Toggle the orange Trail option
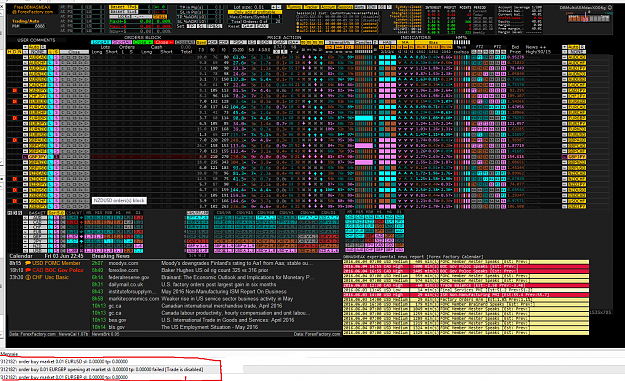This screenshot has width=625, height=381. 160,17
